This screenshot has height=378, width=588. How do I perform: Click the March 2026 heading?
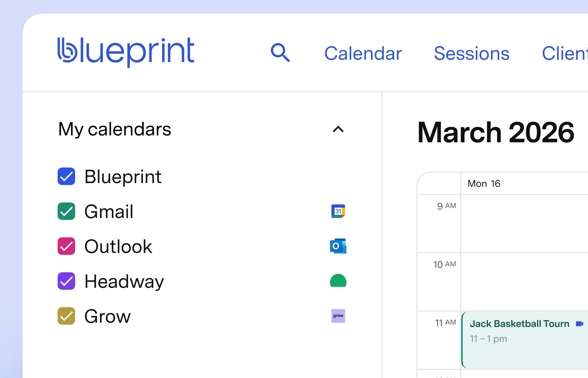pyautogui.click(x=496, y=133)
